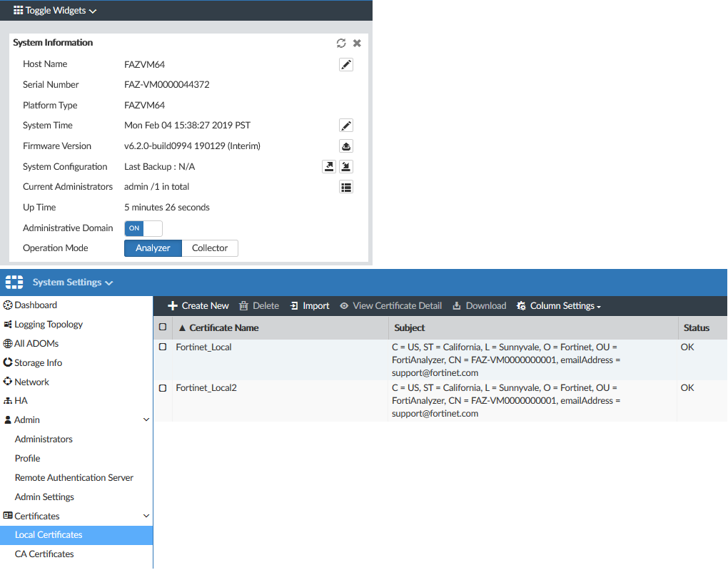
Task: Click the backup configuration icon
Action: click(329, 166)
